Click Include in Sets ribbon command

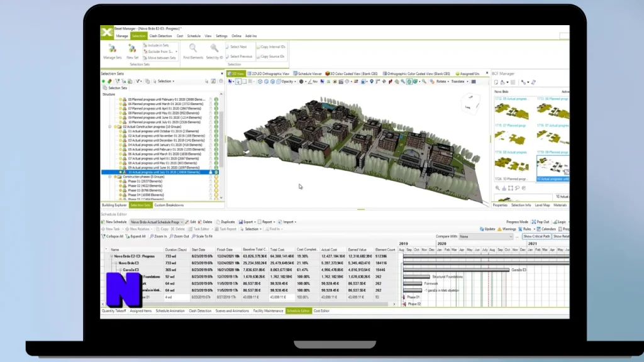tap(156, 45)
